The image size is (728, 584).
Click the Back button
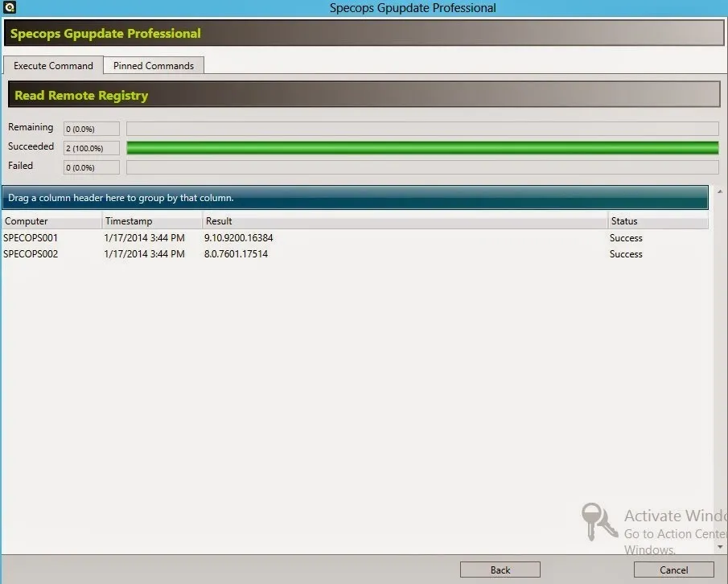(500, 570)
